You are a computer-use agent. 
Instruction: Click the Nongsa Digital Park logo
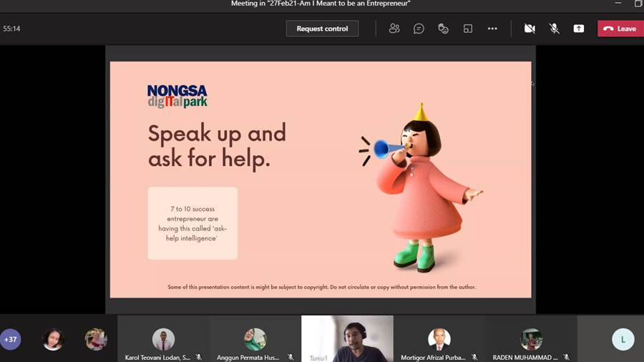[x=177, y=97]
